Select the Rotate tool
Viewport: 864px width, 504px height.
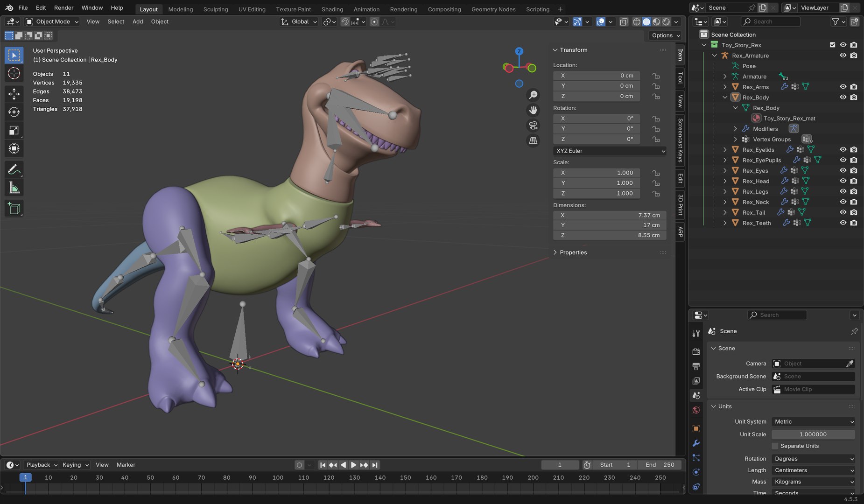[x=14, y=112]
